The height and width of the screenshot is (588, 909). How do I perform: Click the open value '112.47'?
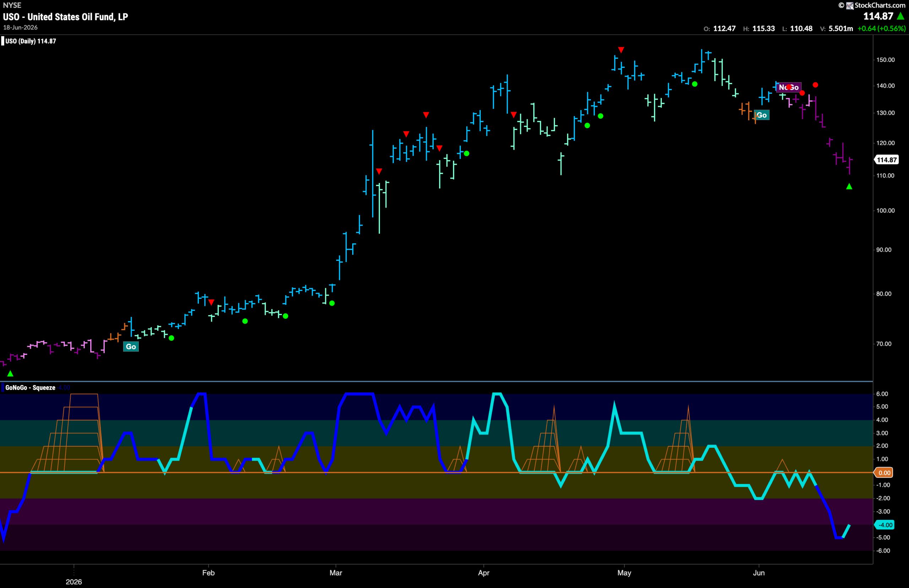pyautogui.click(x=724, y=29)
